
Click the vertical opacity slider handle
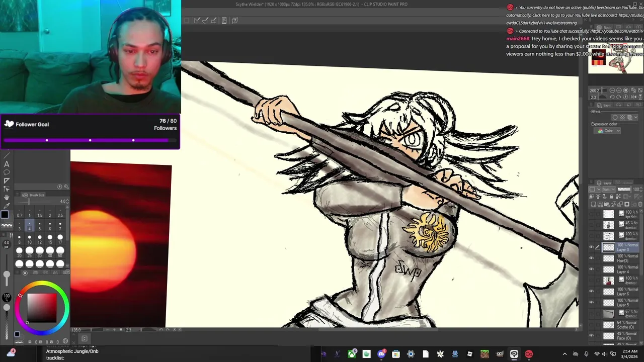point(7,307)
